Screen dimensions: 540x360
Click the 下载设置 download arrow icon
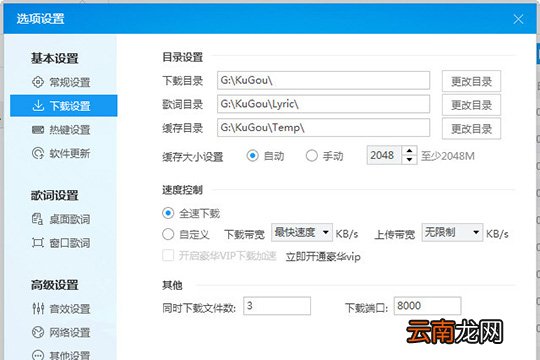click(38, 105)
